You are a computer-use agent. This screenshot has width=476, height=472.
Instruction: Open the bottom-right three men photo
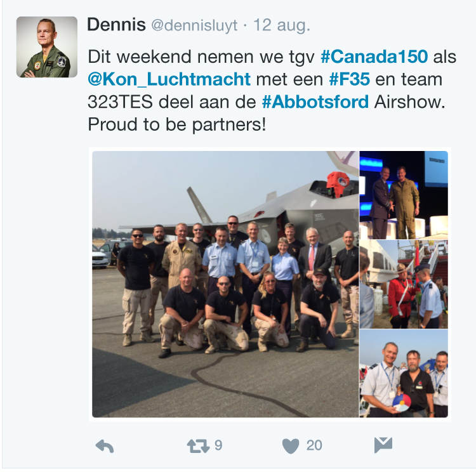(x=404, y=374)
